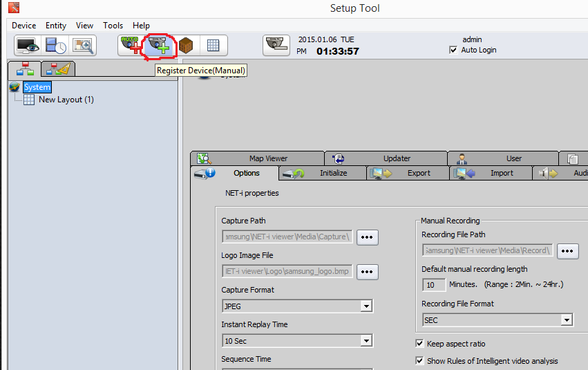
Task: Click the brown box toolbar icon
Action: [x=186, y=46]
